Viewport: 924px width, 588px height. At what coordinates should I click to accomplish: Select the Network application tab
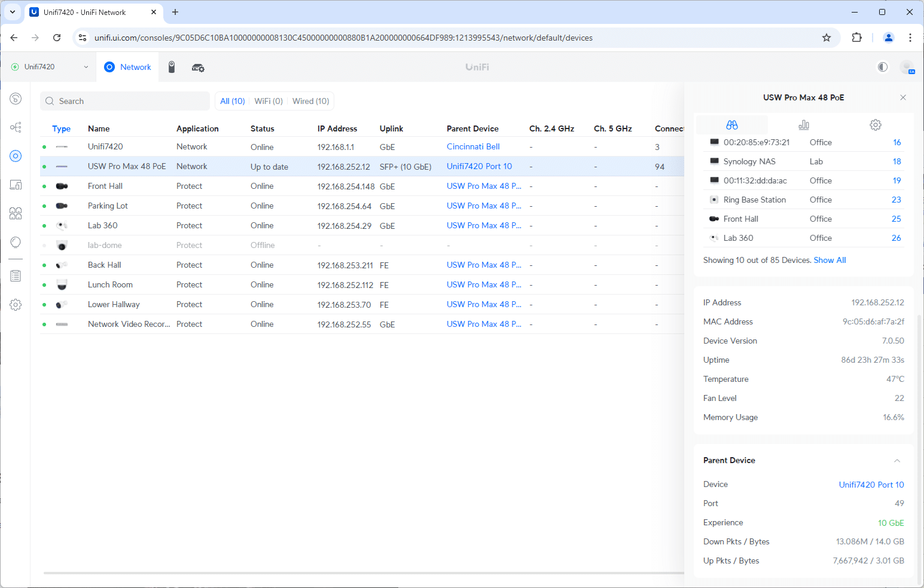[127, 67]
